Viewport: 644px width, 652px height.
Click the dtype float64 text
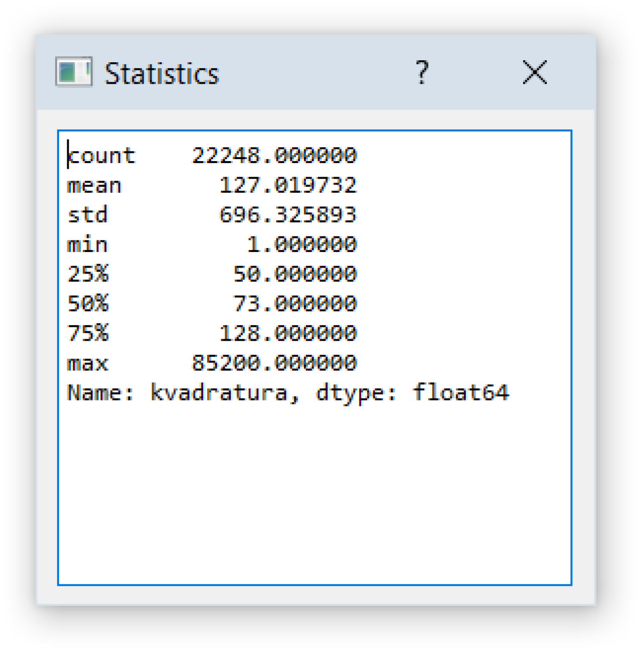point(460,393)
